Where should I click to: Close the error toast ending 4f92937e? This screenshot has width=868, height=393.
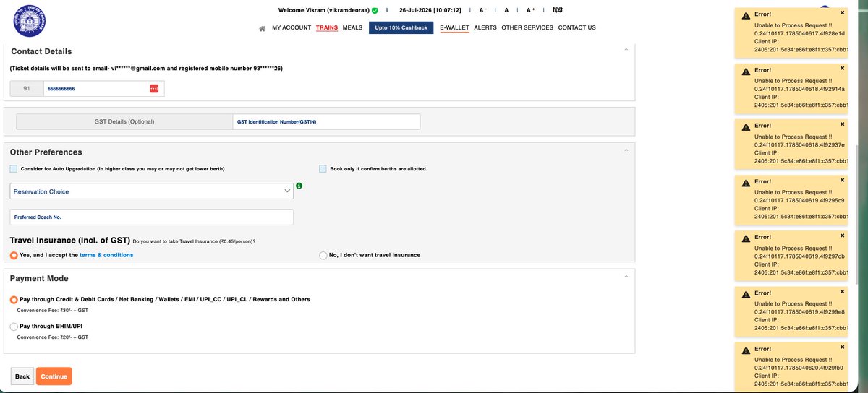[x=842, y=124]
